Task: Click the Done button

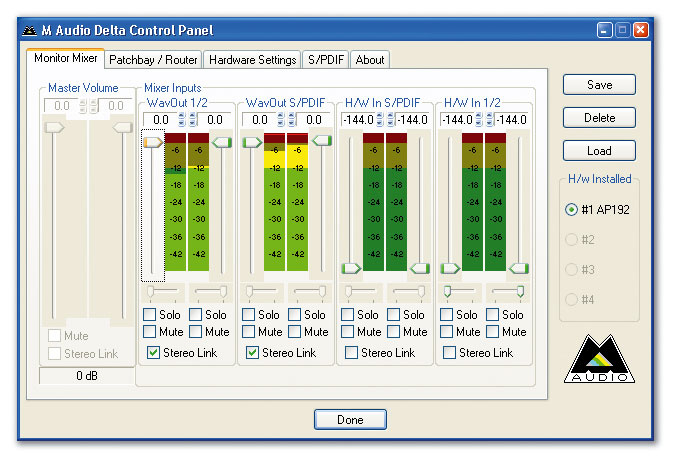Action: (x=350, y=420)
